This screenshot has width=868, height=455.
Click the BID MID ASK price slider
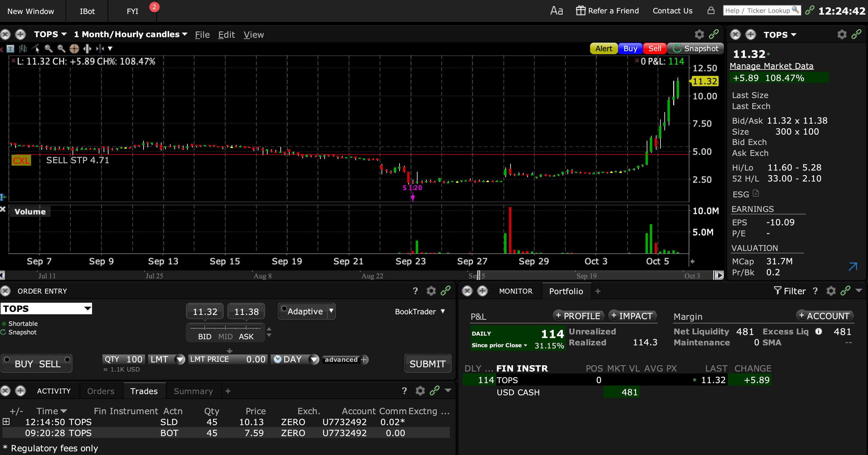coord(226,328)
